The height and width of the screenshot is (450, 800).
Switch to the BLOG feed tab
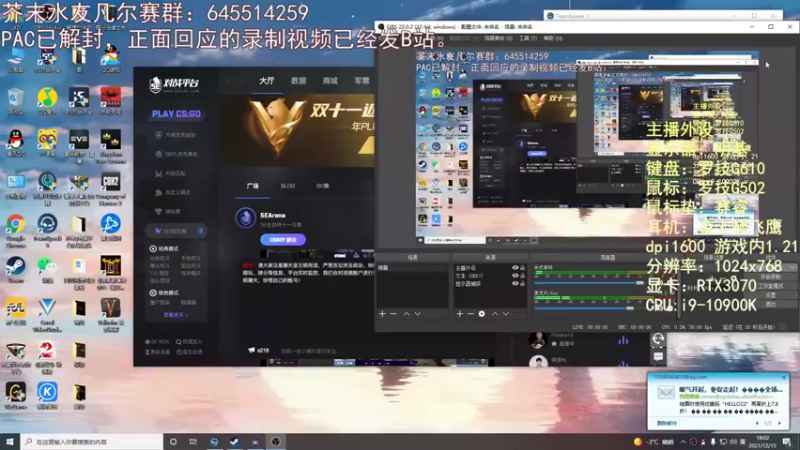(x=288, y=186)
